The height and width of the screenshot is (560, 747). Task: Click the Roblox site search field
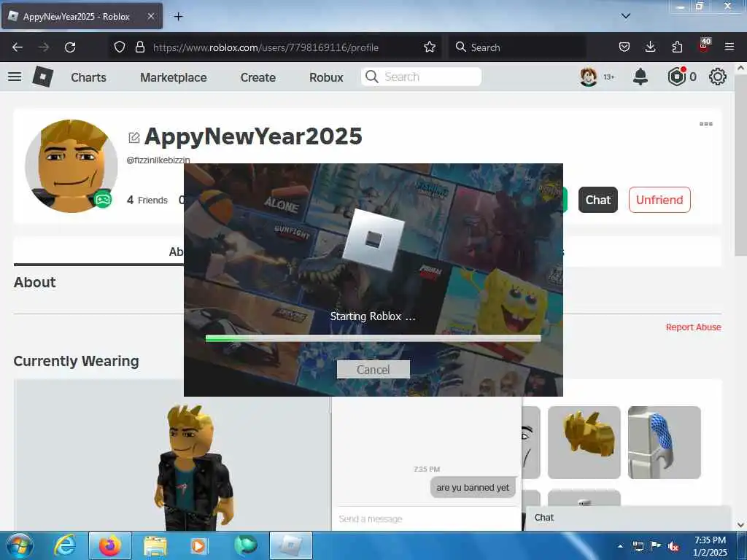pyautogui.click(x=421, y=77)
